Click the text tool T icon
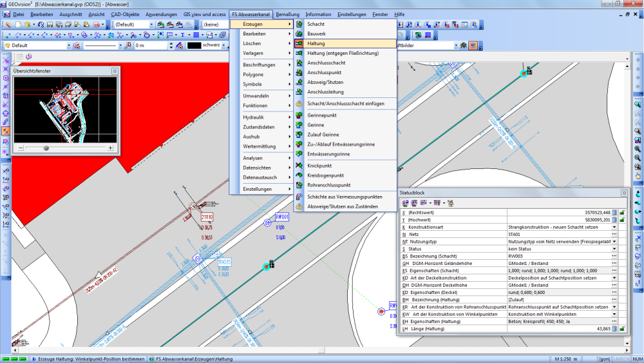This screenshot has width=644, height=363. click(x=182, y=35)
